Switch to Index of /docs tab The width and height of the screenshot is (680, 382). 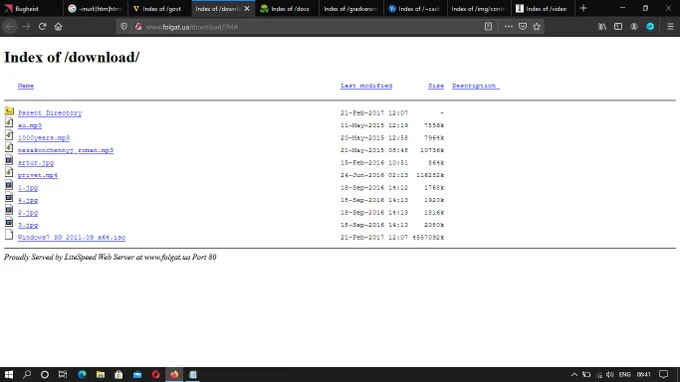287,8
